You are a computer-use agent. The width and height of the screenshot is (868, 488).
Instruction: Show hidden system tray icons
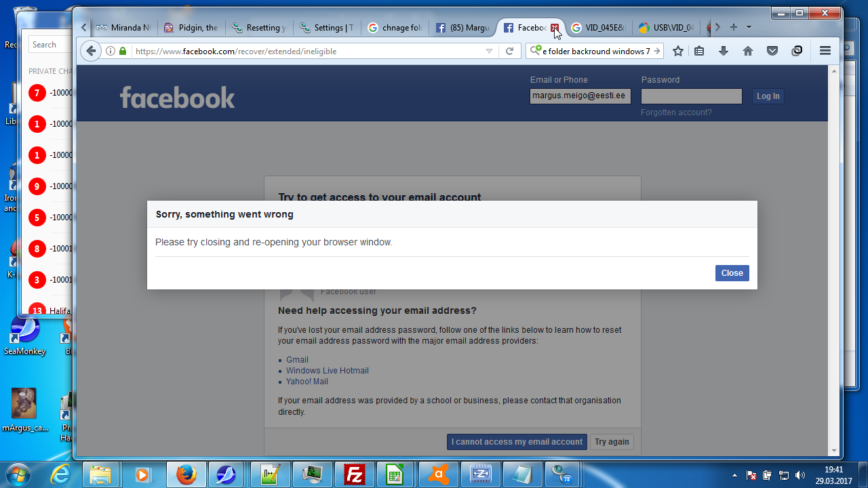point(735,475)
